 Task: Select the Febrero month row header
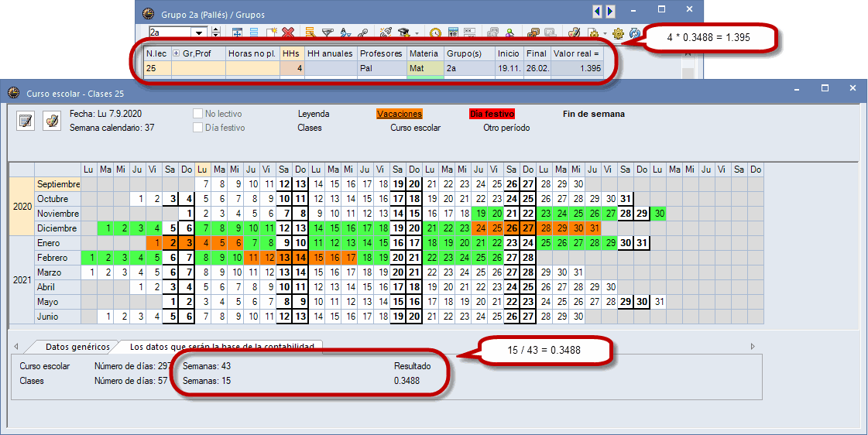click(x=58, y=257)
